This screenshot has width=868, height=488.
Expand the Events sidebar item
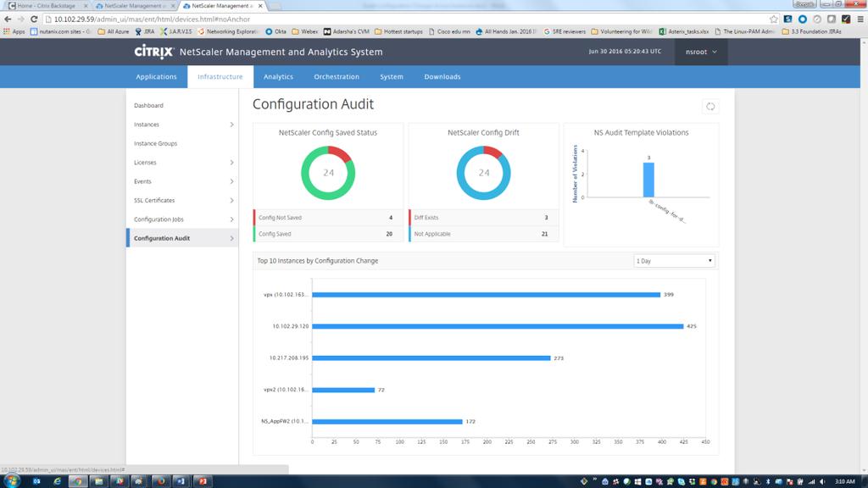click(231, 181)
